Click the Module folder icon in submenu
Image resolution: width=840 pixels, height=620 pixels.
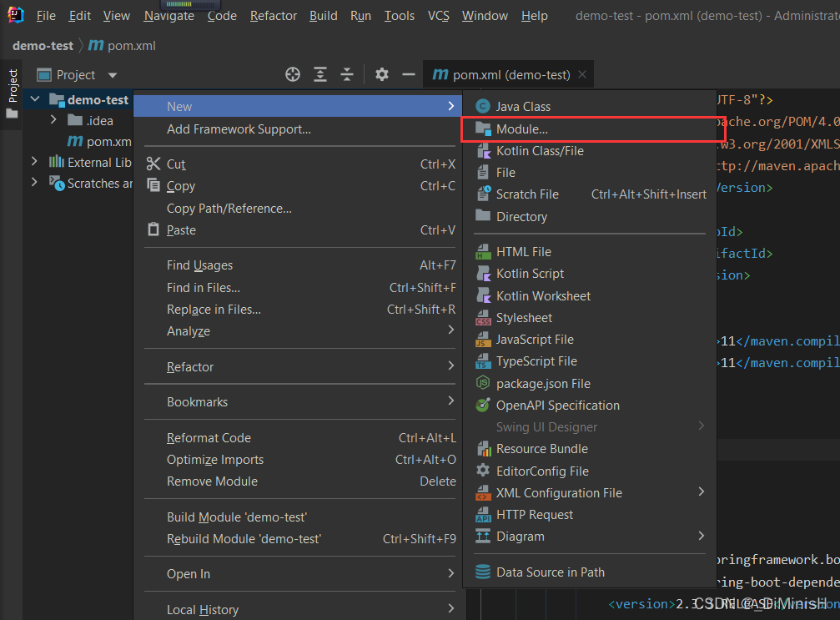[483, 129]
